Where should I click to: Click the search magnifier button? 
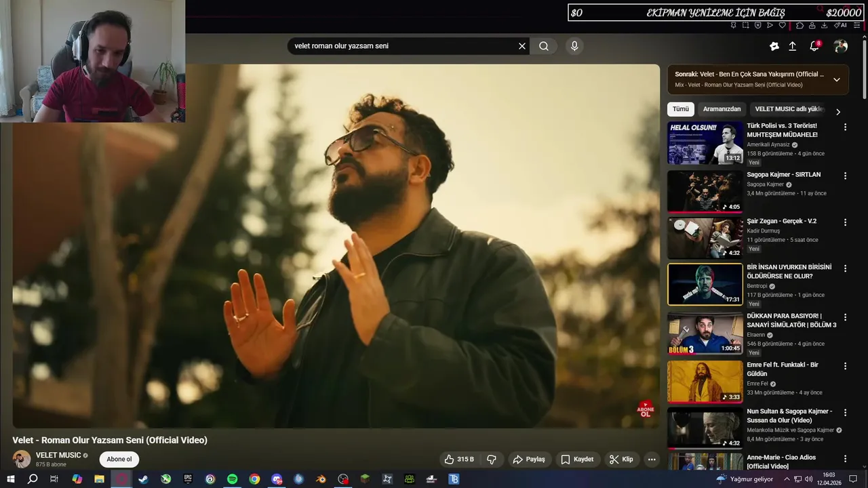pyautogui.click(x=544, y=46)
